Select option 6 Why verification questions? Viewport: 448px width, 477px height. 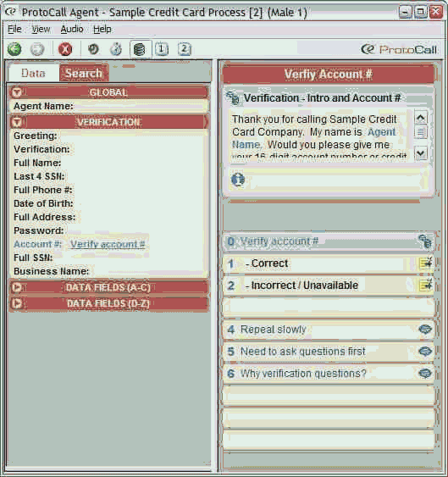coord(329,374)
